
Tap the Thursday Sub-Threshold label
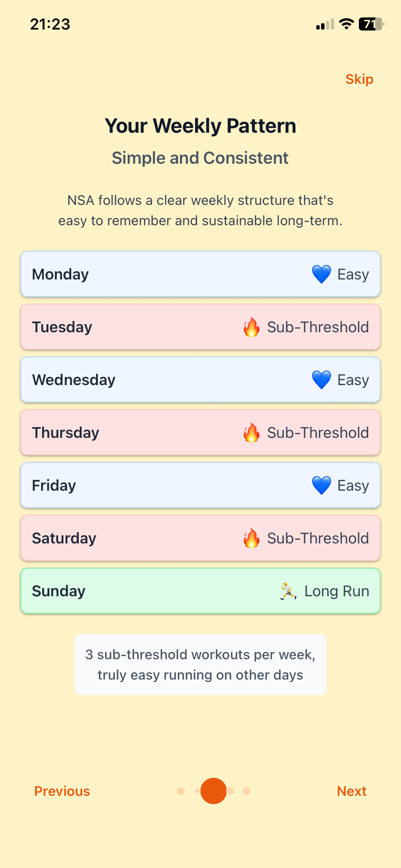(318, 433)
